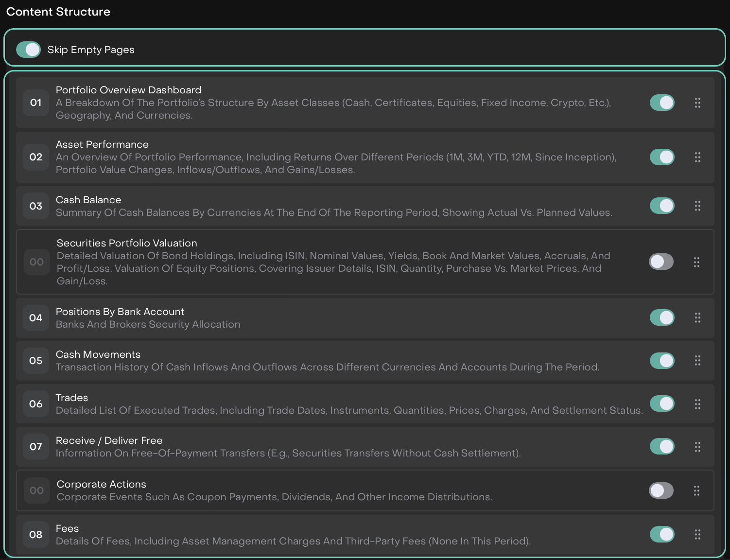Click drag handle for Receive / Deliver Free
The height and width of the screenshot is (560, 730).
[697, 446]
